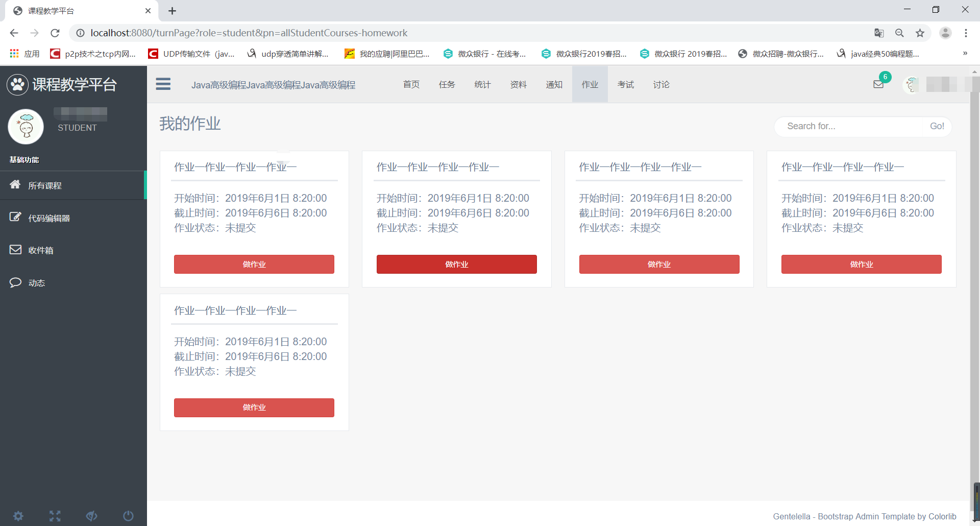Click the user avatar in top bar
The height and width of the screenshot is (526, 980).
(x=911, y=85)
